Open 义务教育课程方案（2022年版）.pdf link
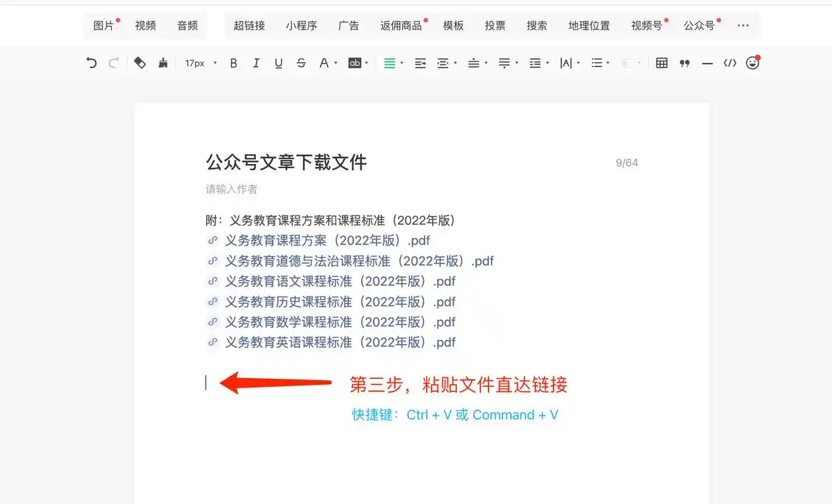 [x=327, y=240]
